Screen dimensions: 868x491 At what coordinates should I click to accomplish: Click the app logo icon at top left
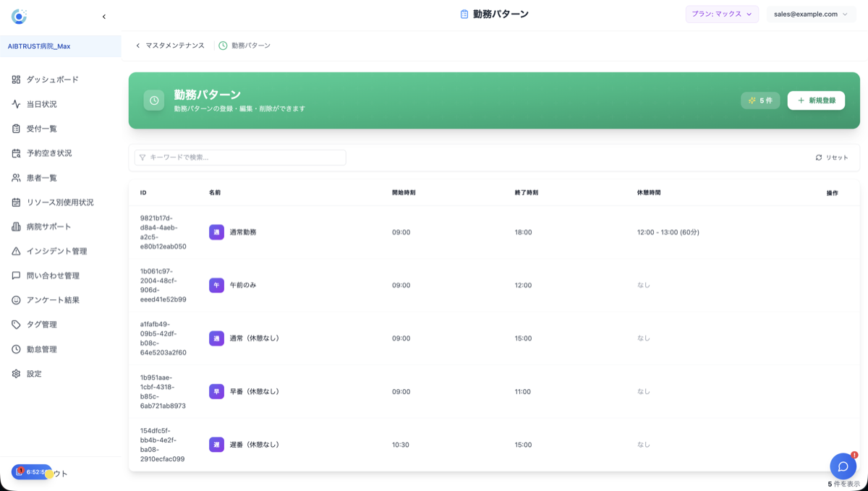pyautogui.click(x=19, y=15)
